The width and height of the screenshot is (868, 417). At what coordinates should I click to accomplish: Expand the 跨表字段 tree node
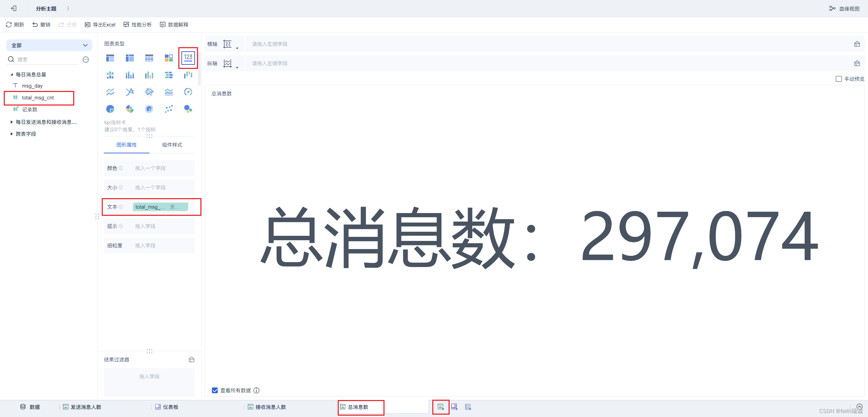(12, 134)
